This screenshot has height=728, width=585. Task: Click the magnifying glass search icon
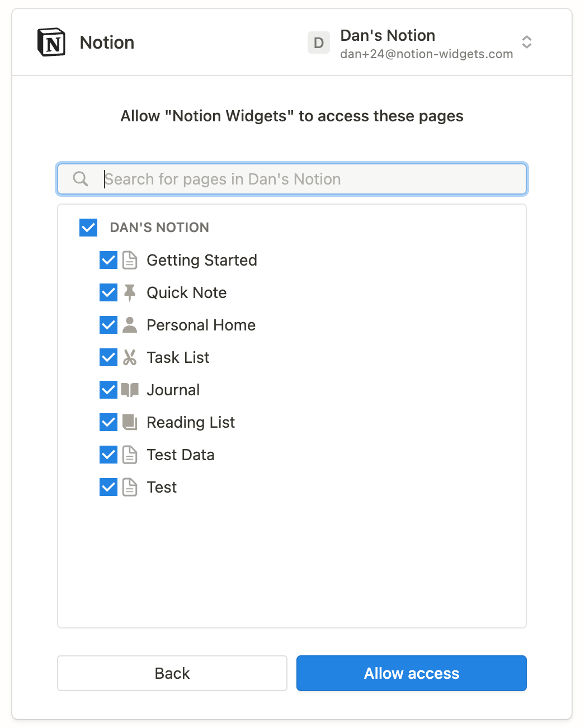[x=79, y=179]
